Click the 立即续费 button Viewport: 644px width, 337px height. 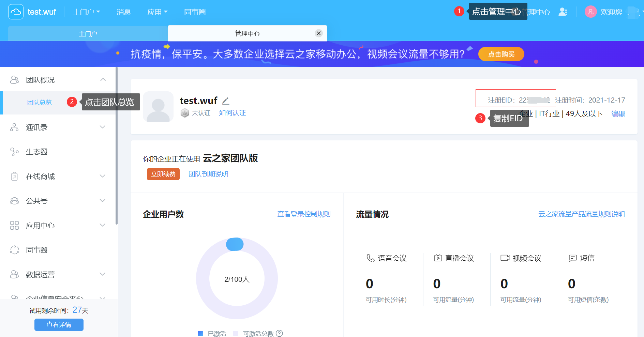tap(163, 174)
